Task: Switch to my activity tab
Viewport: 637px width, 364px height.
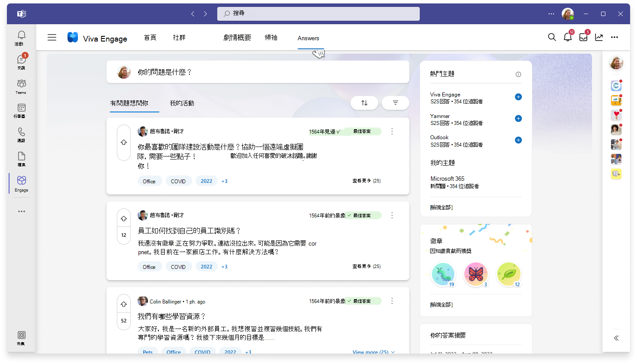Action: (x=182, y=103)
